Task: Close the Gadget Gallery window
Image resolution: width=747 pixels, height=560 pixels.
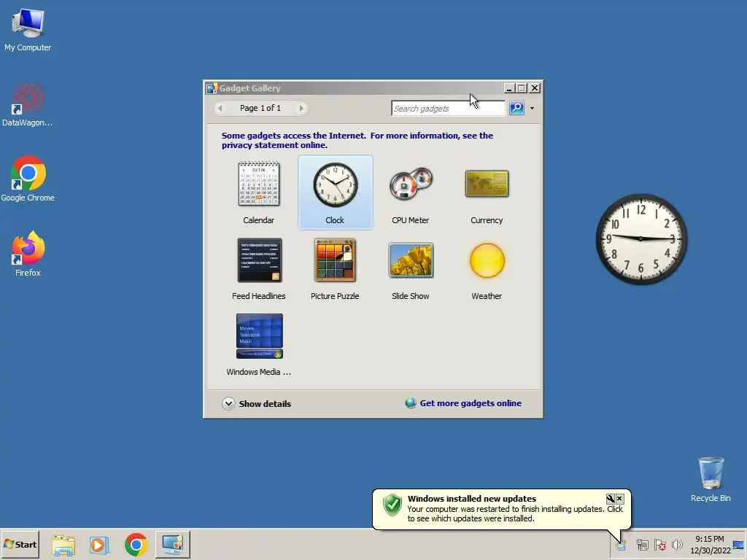Action: [535, 88]
